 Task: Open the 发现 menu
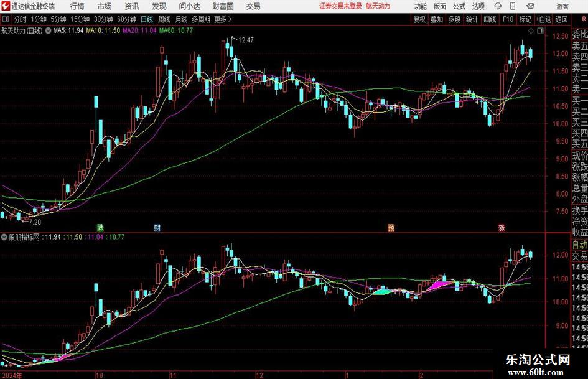[x=159, y=6]
